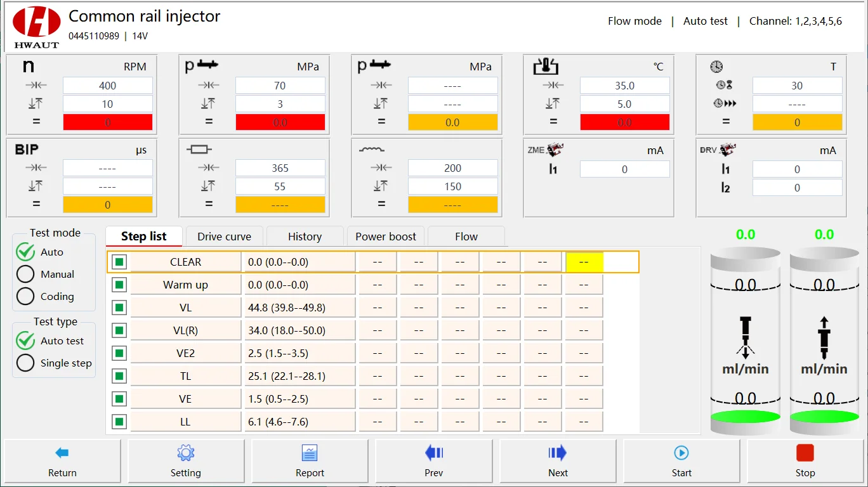Select the Manual test mode
The width and height of the screenshot is (868, 487).
(26, 274)
